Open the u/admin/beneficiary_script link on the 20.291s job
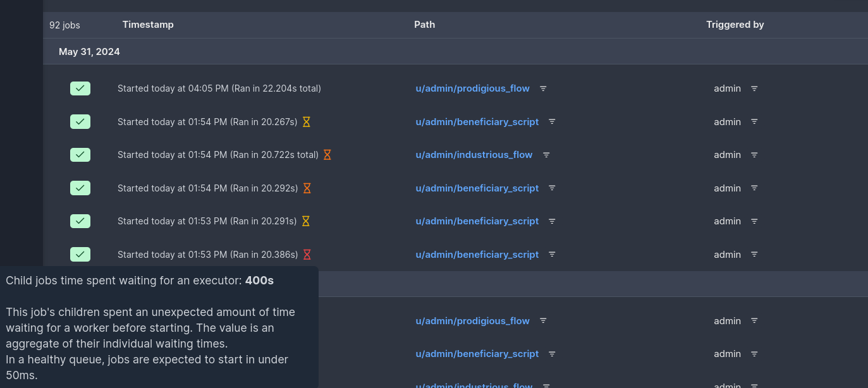Viewport: 868px width, 388px height. 477,221
